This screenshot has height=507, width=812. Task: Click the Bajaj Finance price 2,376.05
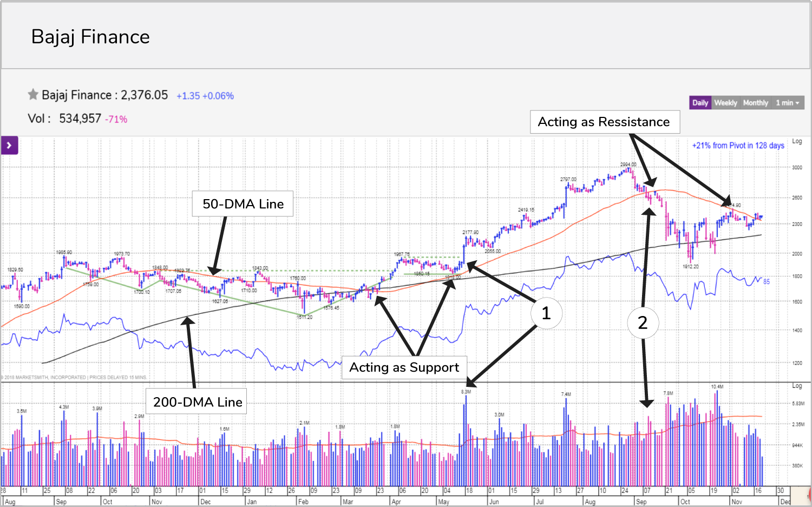(x=144, y=95)
